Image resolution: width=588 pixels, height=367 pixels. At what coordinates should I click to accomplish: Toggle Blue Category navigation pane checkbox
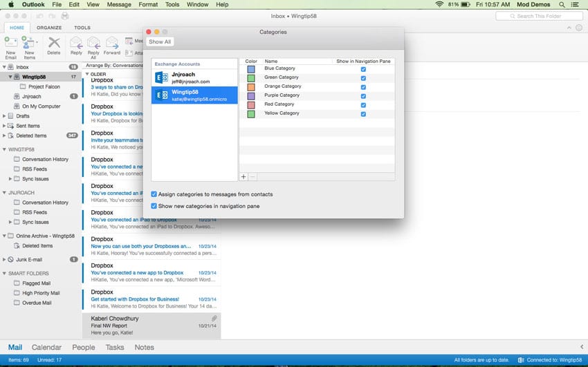363,69
